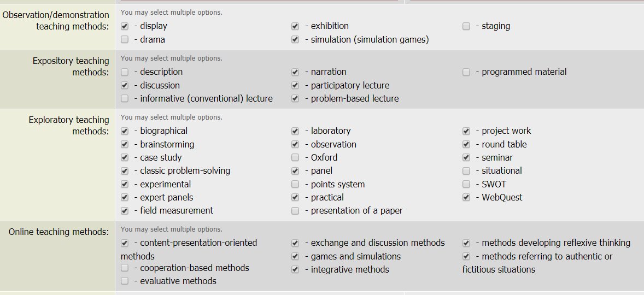Deselect the field measurement checkbox
This screenshot has width=644, height=295.
[125, 210]
